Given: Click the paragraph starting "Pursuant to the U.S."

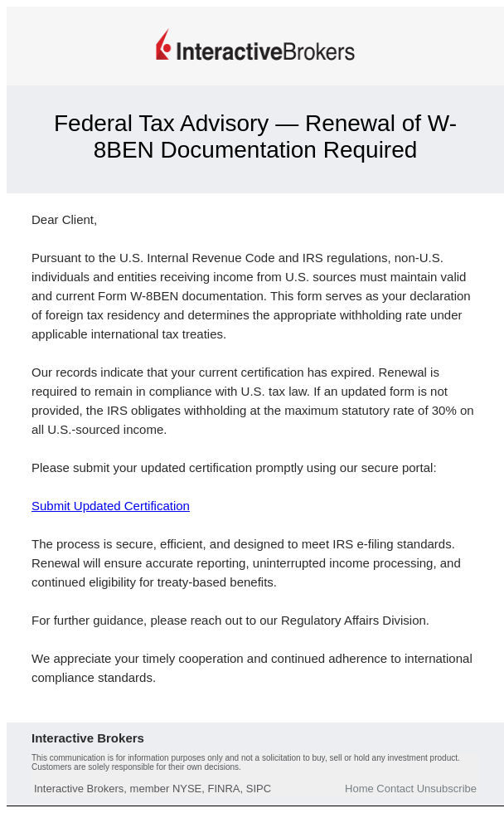Looking at the screenshot, I should [x=249, y=296].
